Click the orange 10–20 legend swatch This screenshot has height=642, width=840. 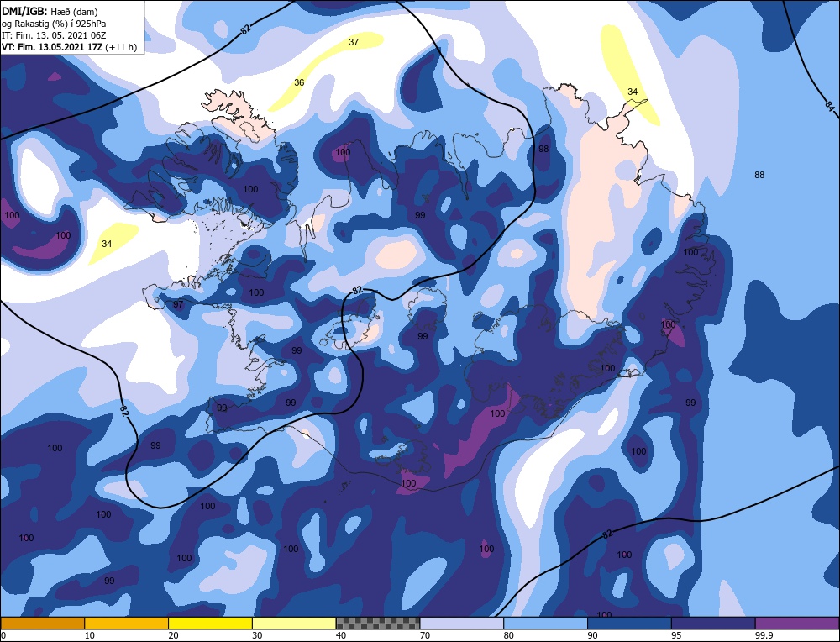coord(127,623)
